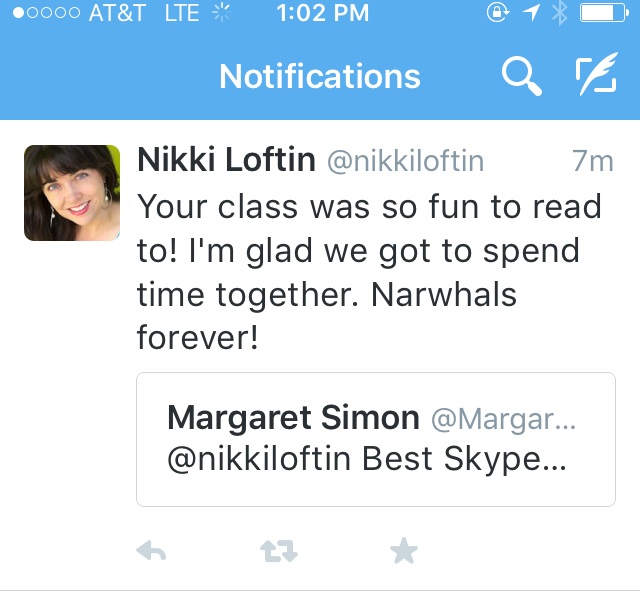
Task: Open the @nikkiloftin handle beside the name
Action: pyautogui.click(x=406, y=161)
